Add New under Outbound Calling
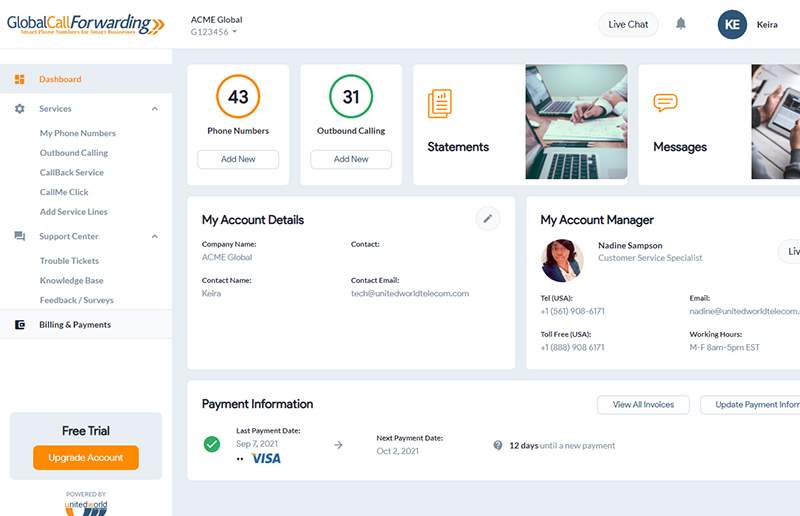The image size is (800, 516). [x=351, y=159]
